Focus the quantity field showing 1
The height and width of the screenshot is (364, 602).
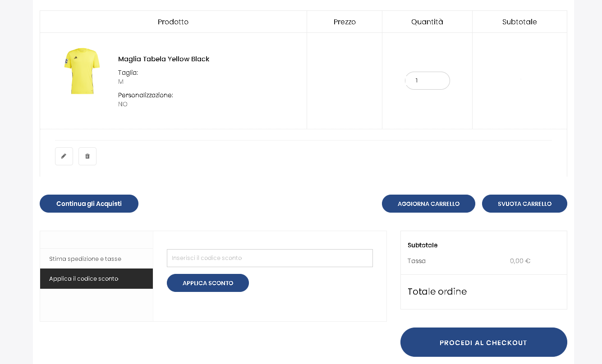point(427,81)
